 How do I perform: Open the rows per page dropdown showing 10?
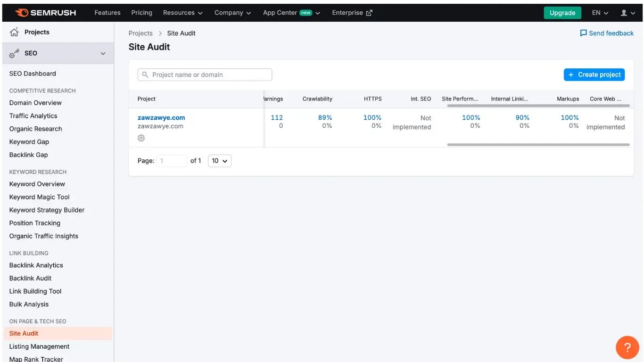tap(220, 161)
